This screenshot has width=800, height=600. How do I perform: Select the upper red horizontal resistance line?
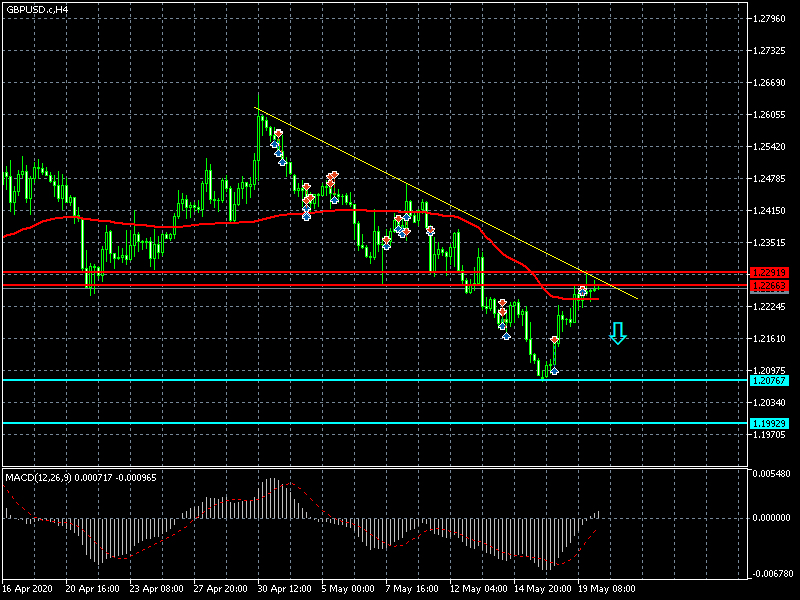pos(300,272)
